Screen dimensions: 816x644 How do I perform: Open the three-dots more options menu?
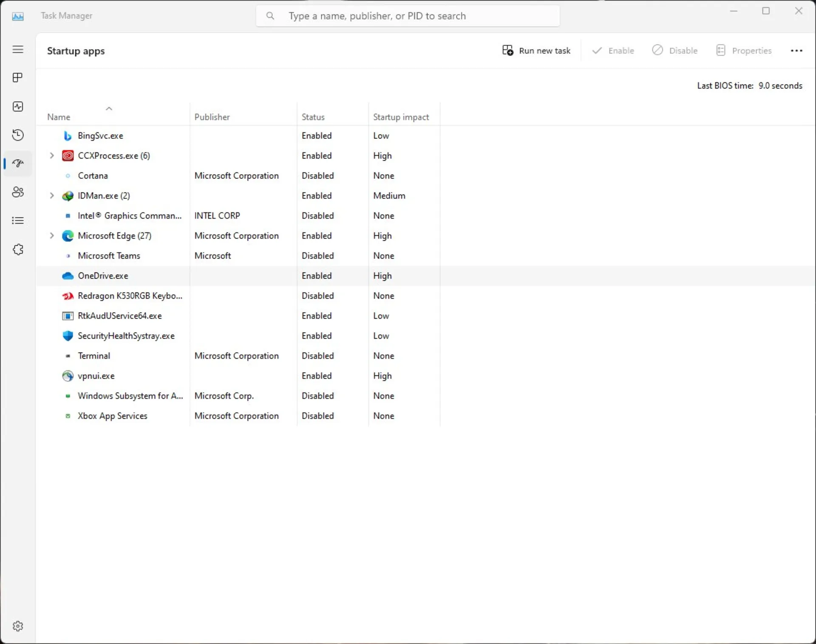[x=796, y=51]
